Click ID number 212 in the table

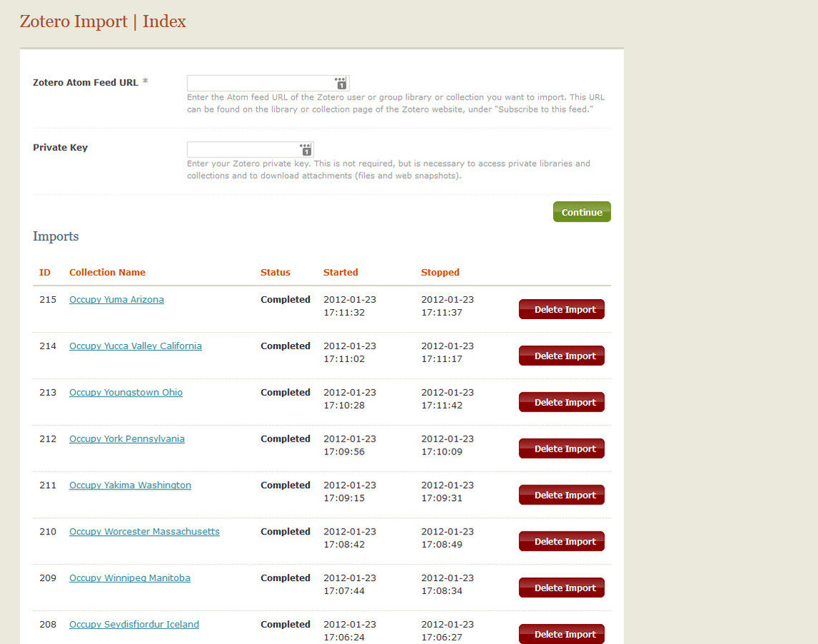pos(48,439)
